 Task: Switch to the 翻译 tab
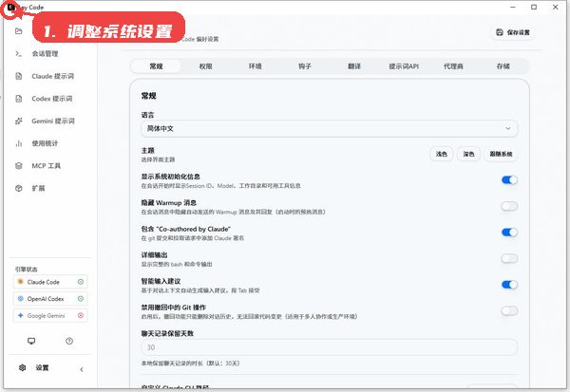(354, 66)
